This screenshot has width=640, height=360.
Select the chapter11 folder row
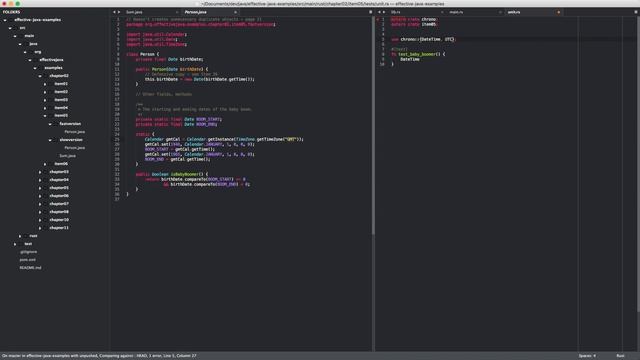pos(59,228)
